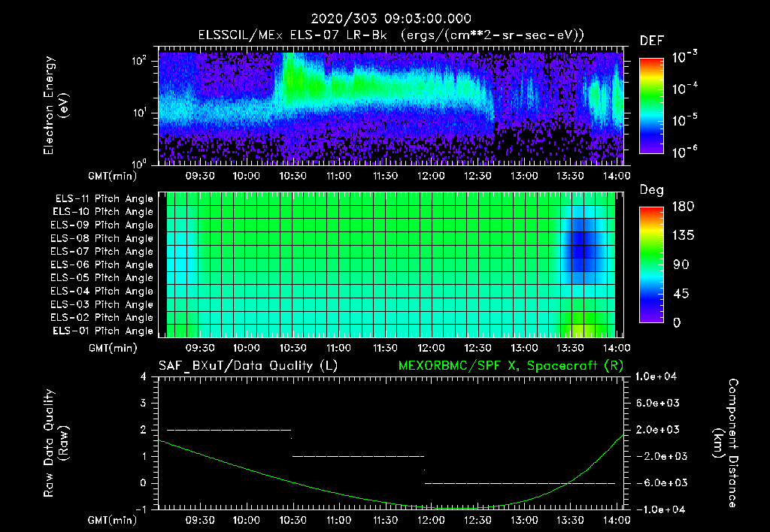
Task: Click 13:30 on the pitch angle time axis
Action: point(570,348)
